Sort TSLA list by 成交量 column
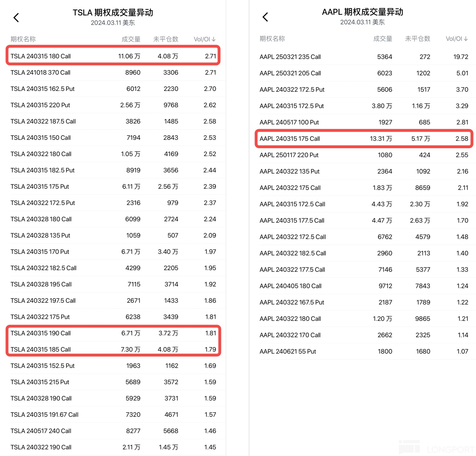476x456 pixels. pos(131,39)
